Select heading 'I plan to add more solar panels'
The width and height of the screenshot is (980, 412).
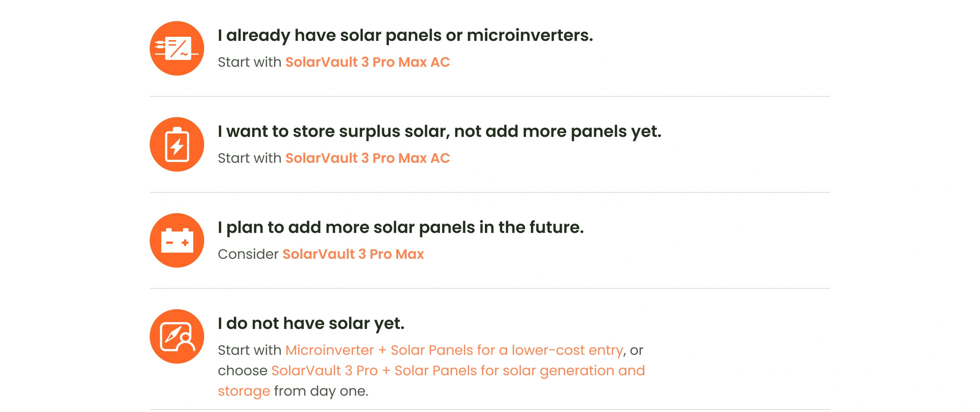tap(401, 227)
